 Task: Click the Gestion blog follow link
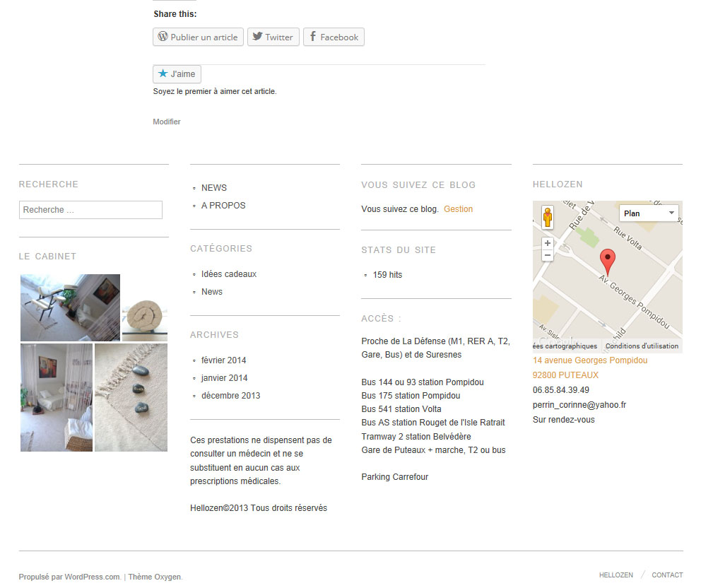(458, 209)
